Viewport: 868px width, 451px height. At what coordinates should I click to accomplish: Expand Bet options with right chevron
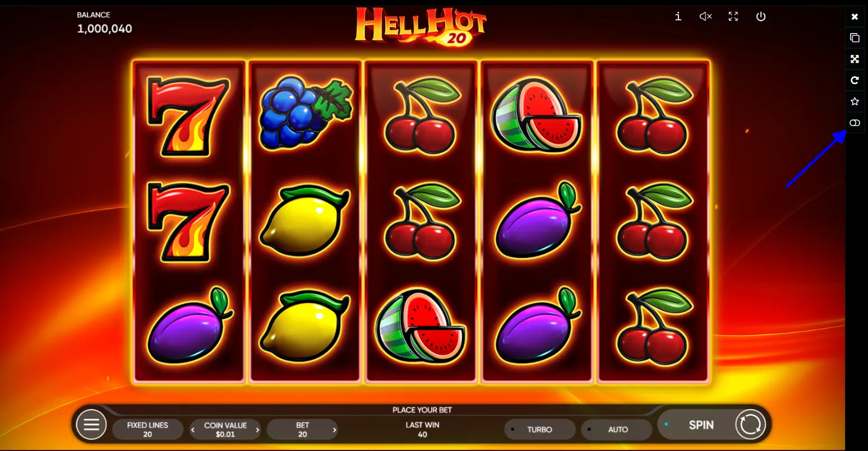click(334, 430)
